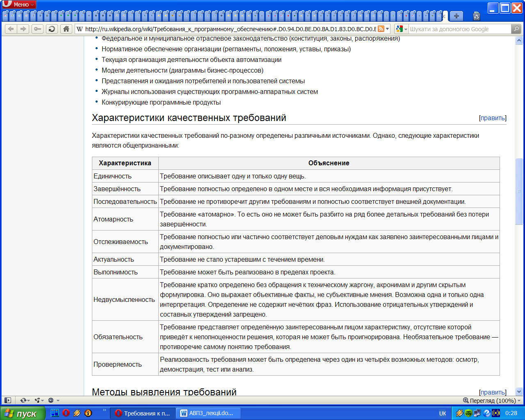
Task: Select the Завершённость table cell
Action: pyautogui.click(x=125, y=189)
